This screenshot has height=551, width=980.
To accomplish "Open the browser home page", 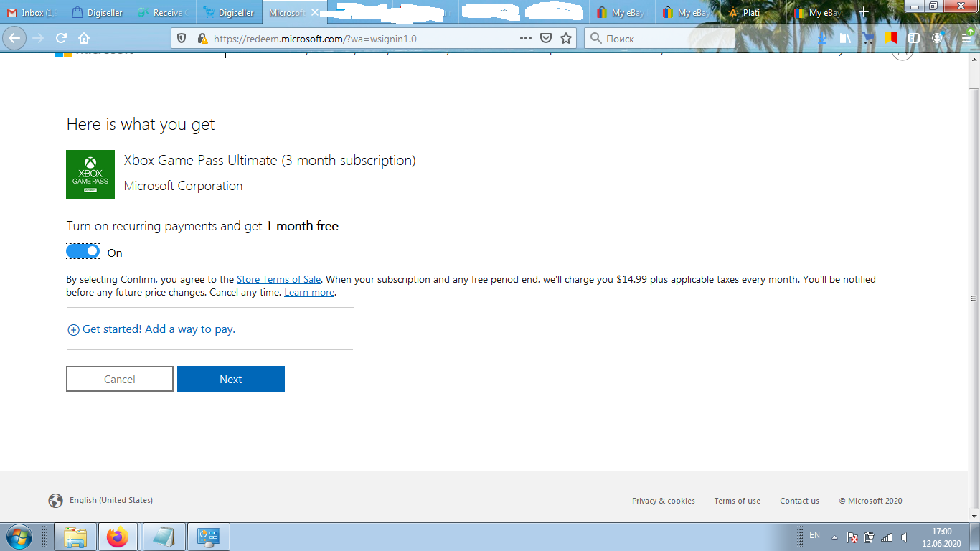I will [84, 38].
